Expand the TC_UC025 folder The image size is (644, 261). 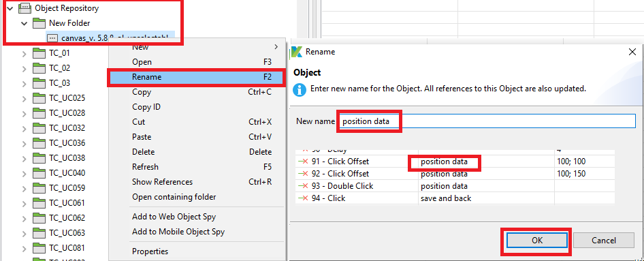tap(25, 98)
